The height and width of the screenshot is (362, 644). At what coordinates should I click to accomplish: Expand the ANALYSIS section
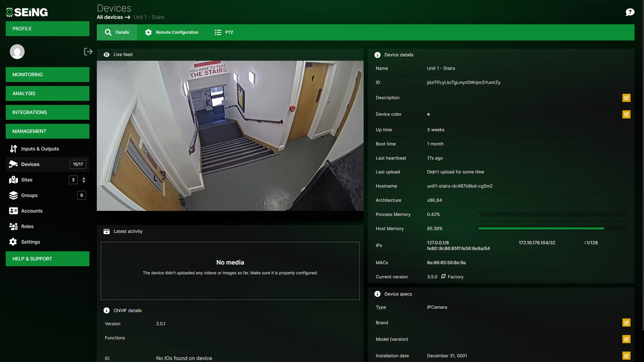point(48,94)
